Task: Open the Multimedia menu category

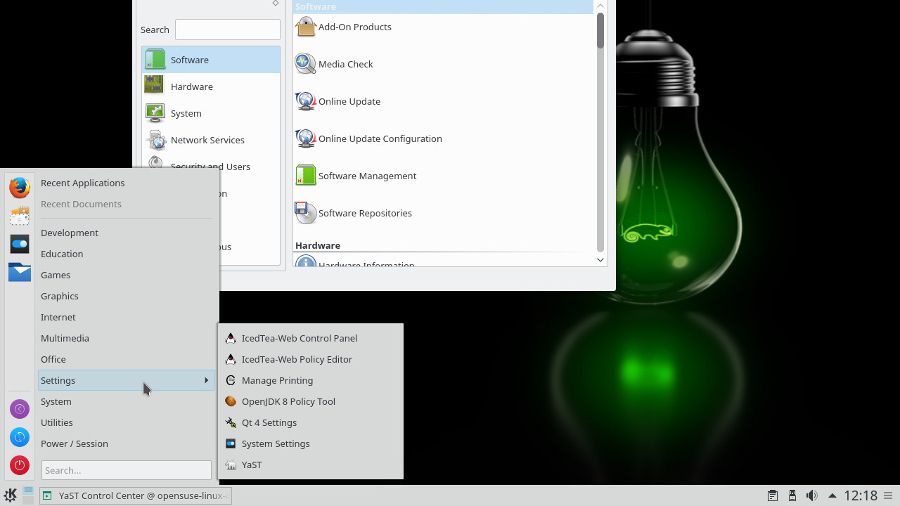Action: tap(126, 338)
